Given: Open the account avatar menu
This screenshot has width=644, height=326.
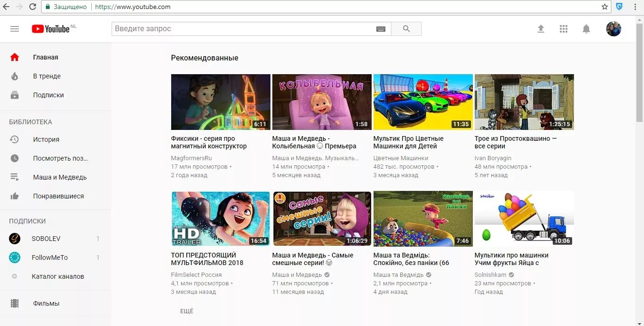Looking at the screenshot, I should [614, 29].
